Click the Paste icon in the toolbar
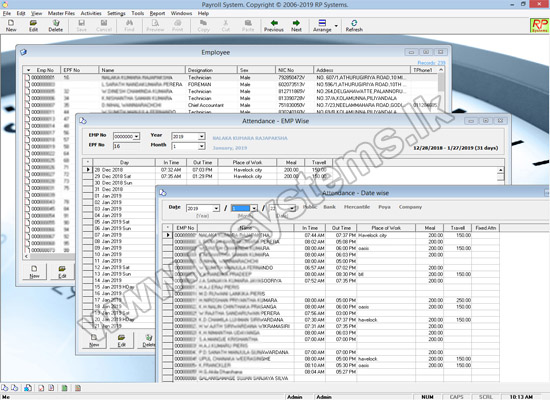This screenshot has height=400, width=550. 248,23
